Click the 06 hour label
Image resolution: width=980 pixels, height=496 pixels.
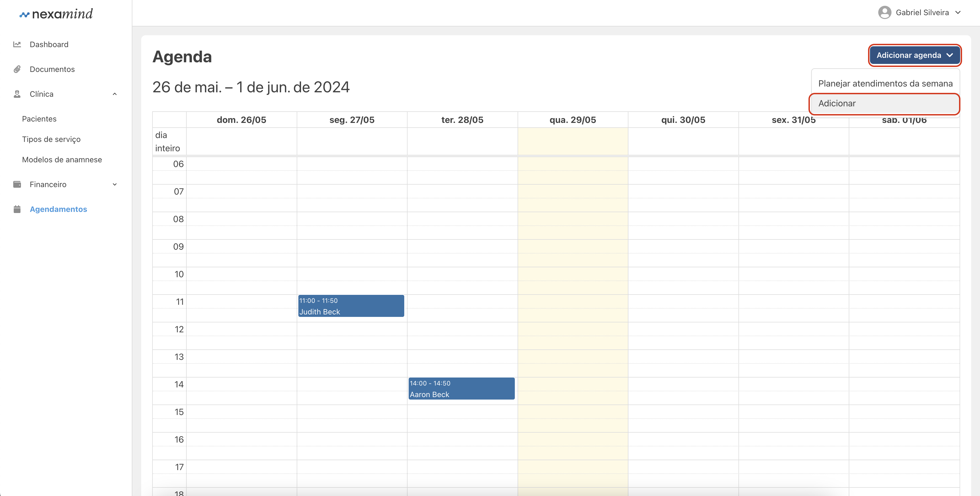click(x=178, y=164)
